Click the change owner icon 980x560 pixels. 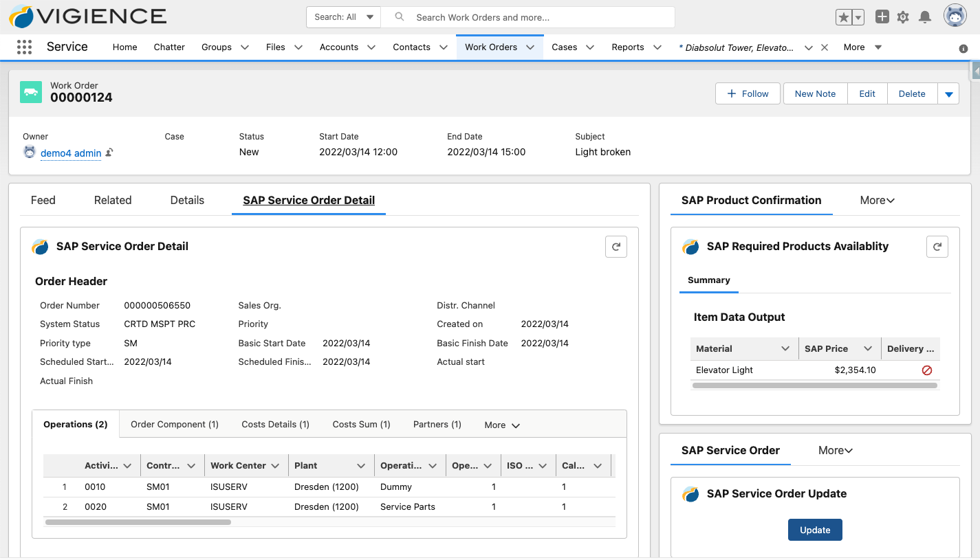(109, 153)
